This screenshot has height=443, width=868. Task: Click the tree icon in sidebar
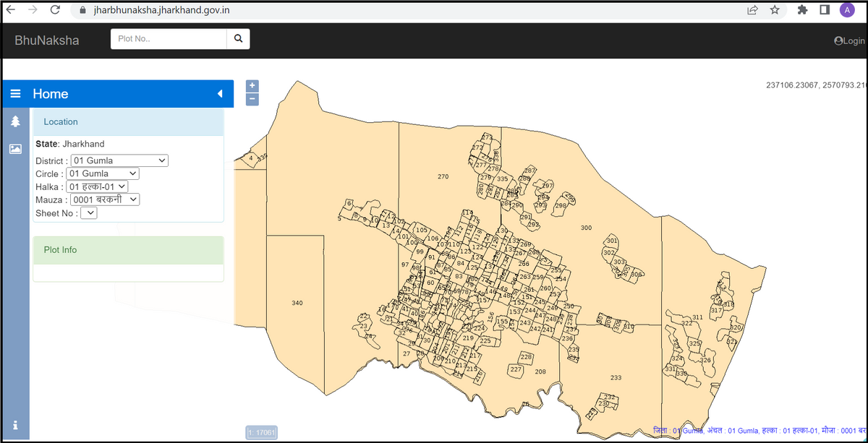click(15, 121)
